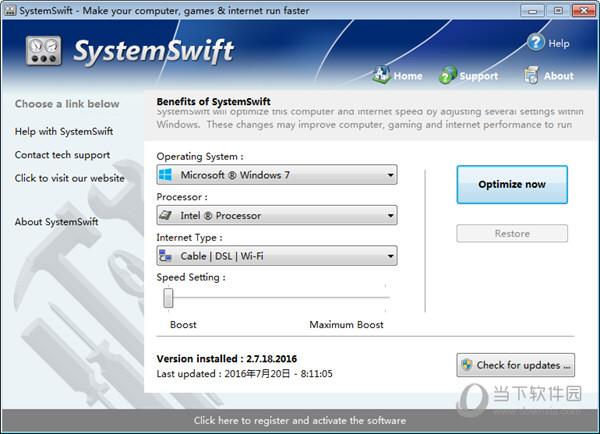Viewport: 600px width, 434px height.
Task: Open Help with SystemSwift link
Action: coord(64,131)
